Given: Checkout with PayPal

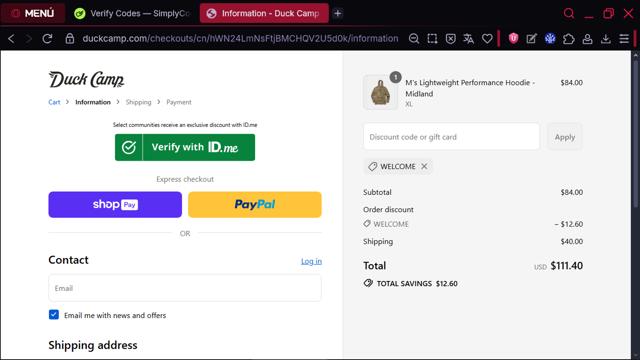Looking at the screenshot, I should click(x=255, y=204).
